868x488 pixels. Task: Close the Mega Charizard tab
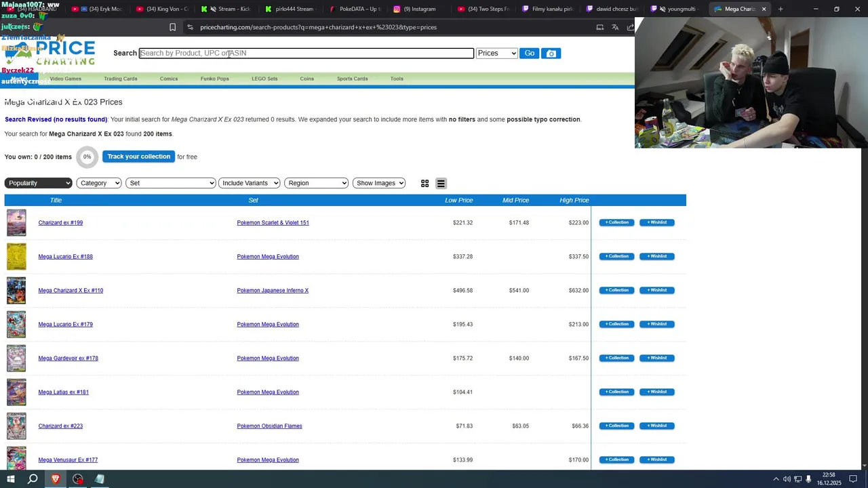coord(764,9)
